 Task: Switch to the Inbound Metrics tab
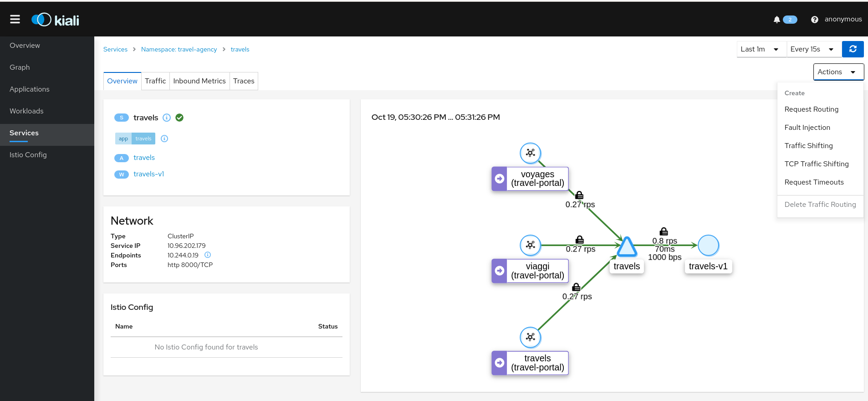click(199, 81)
